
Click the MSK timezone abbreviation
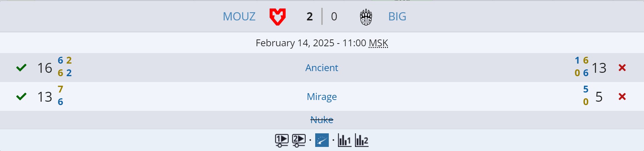point(378,43)
